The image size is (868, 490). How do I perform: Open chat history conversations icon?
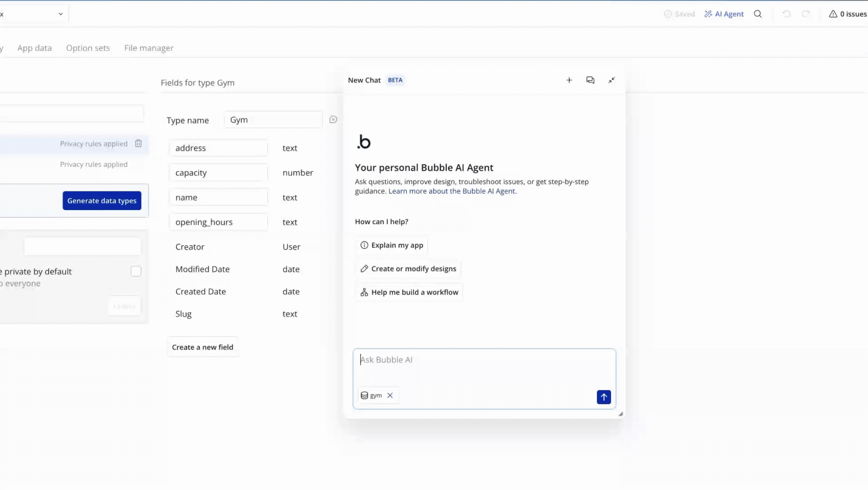coord(590,80)
